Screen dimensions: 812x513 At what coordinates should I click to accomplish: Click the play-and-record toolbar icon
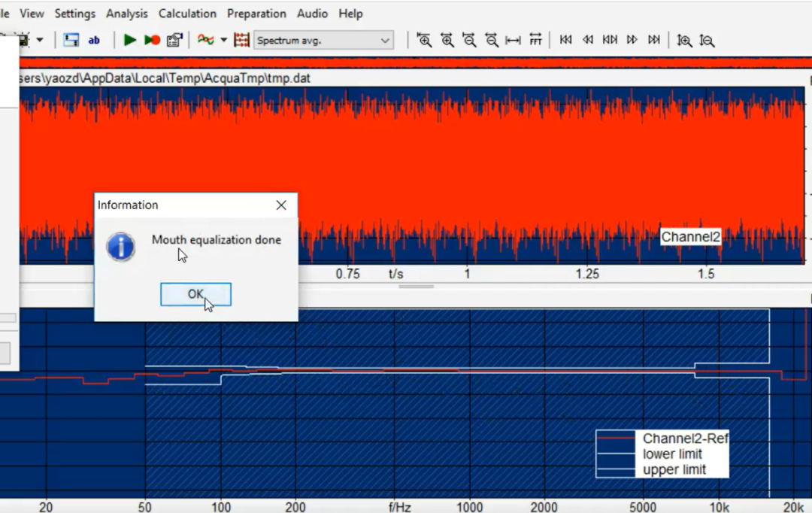(152, 40)
